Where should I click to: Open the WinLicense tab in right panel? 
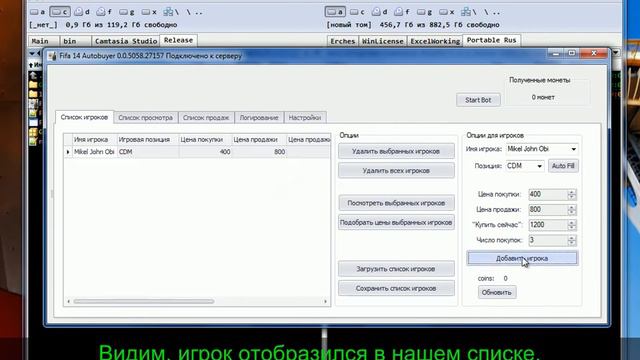382,41
